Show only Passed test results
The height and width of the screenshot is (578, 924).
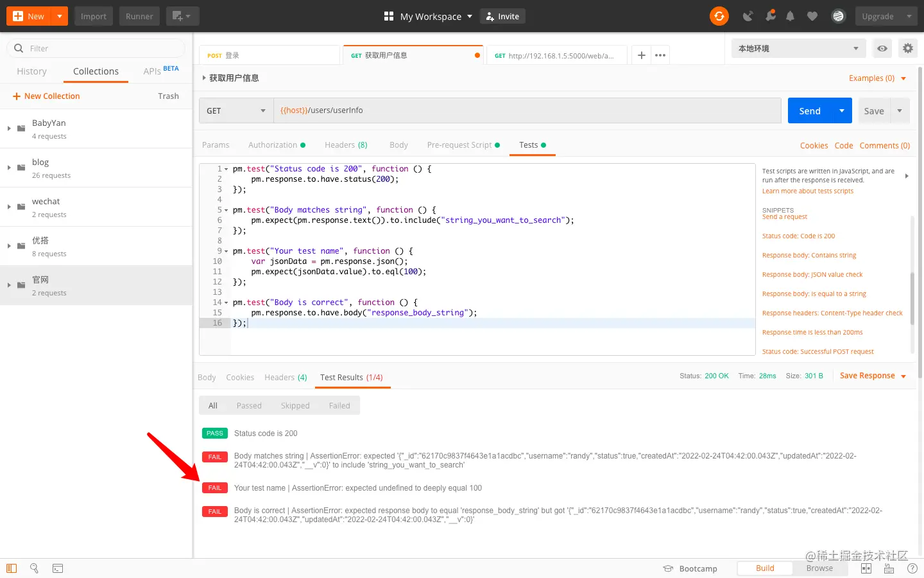249,405
